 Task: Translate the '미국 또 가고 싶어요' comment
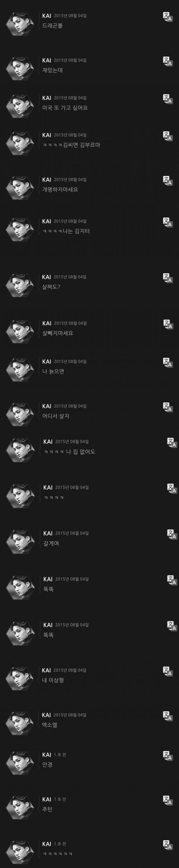[168, 99]
